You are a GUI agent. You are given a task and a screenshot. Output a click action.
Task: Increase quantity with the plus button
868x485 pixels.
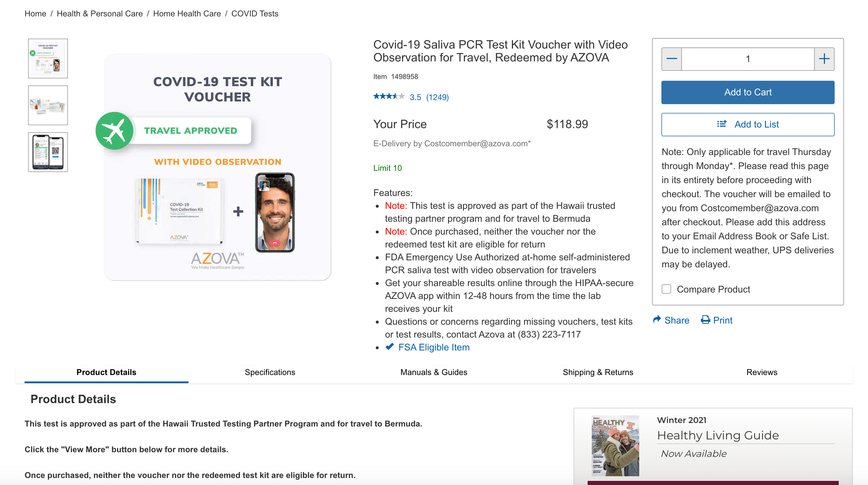tap(824, 59)
